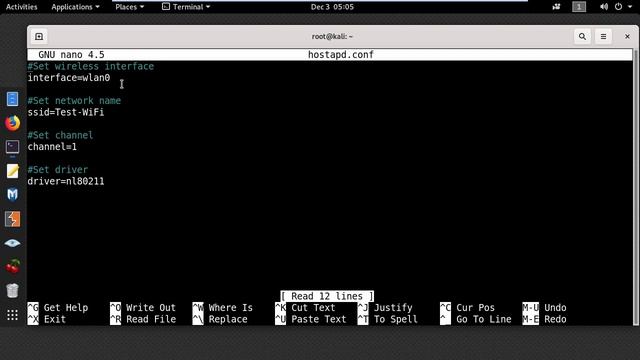Launch Firefox from the dock

pos(13,123)
